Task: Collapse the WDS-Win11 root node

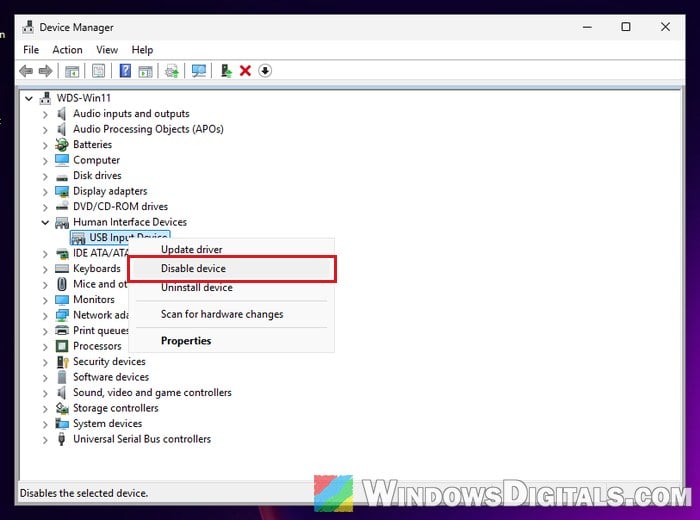Action: tap(29, 98)
